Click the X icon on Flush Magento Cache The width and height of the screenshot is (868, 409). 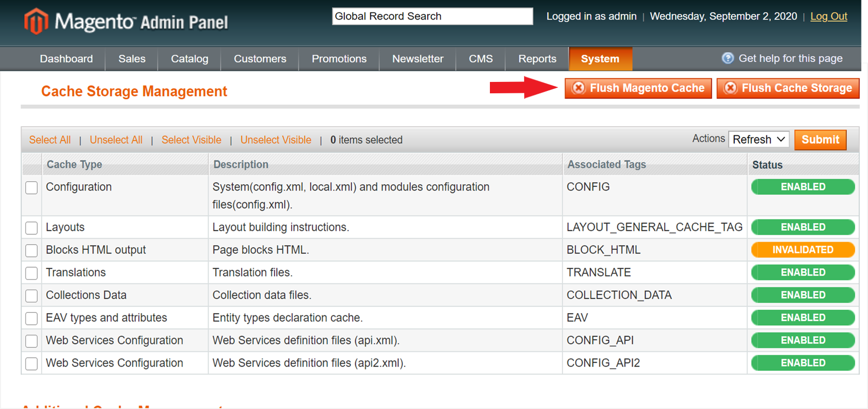578,88
